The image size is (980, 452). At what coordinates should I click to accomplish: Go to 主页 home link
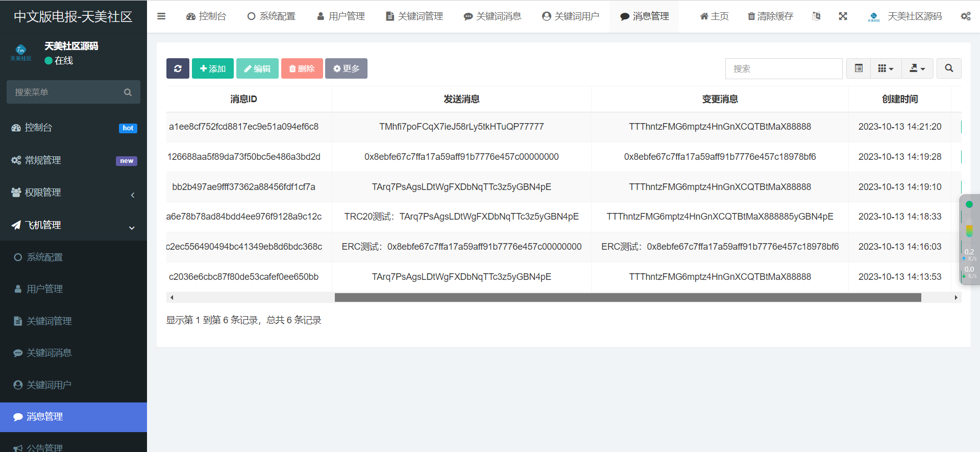(714, 16)
